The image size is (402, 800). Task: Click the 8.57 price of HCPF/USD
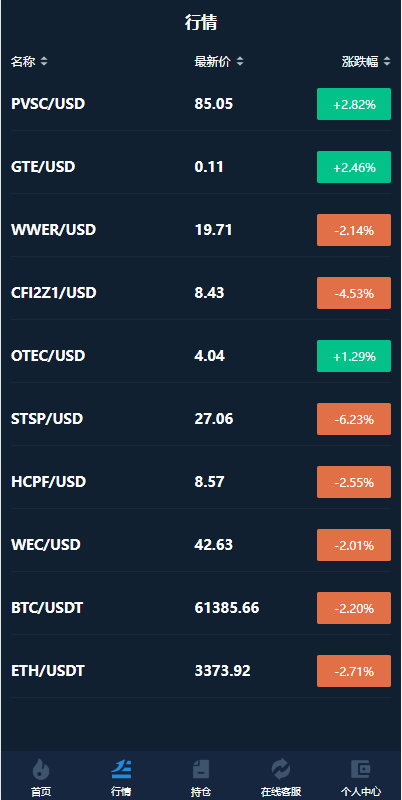pos(209,482)
